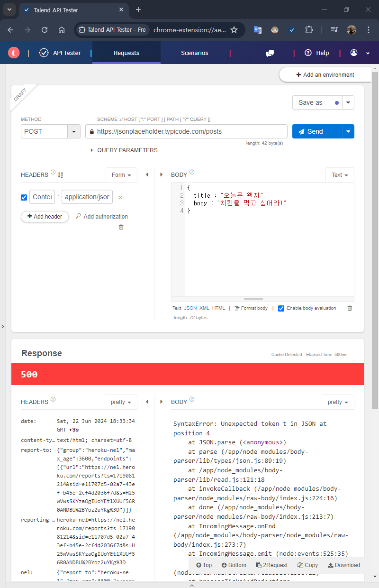Screen dimensions: 379x588
Task: Select XML body format link
Action: click(204, 308)
